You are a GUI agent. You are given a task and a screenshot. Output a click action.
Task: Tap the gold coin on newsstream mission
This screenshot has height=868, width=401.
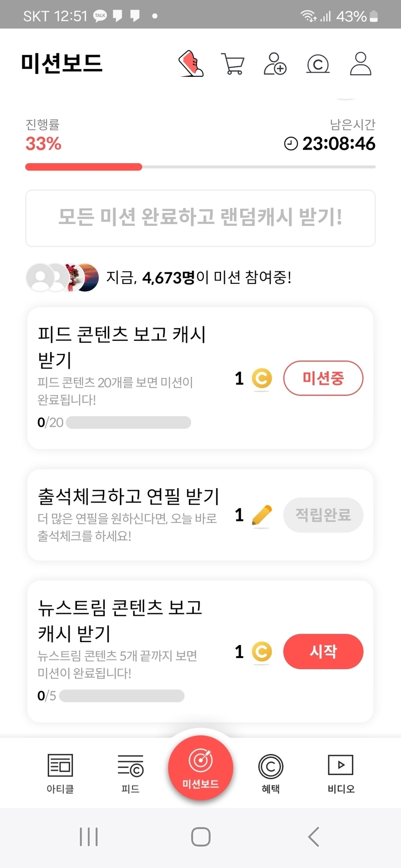(262, 652)
